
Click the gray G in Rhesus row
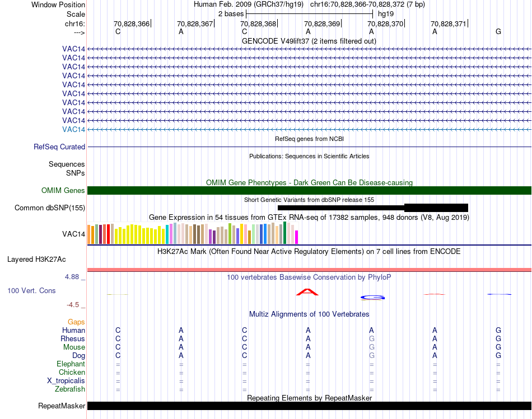372,338
